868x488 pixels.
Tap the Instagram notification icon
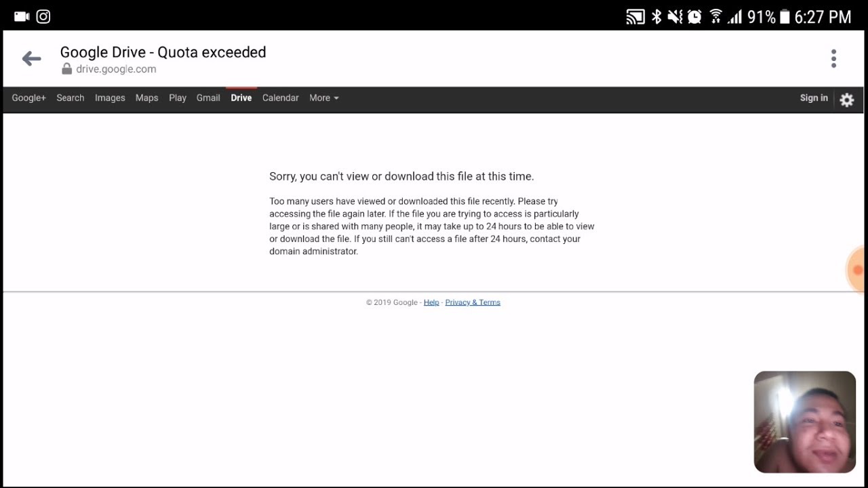[x=43, y=16]
